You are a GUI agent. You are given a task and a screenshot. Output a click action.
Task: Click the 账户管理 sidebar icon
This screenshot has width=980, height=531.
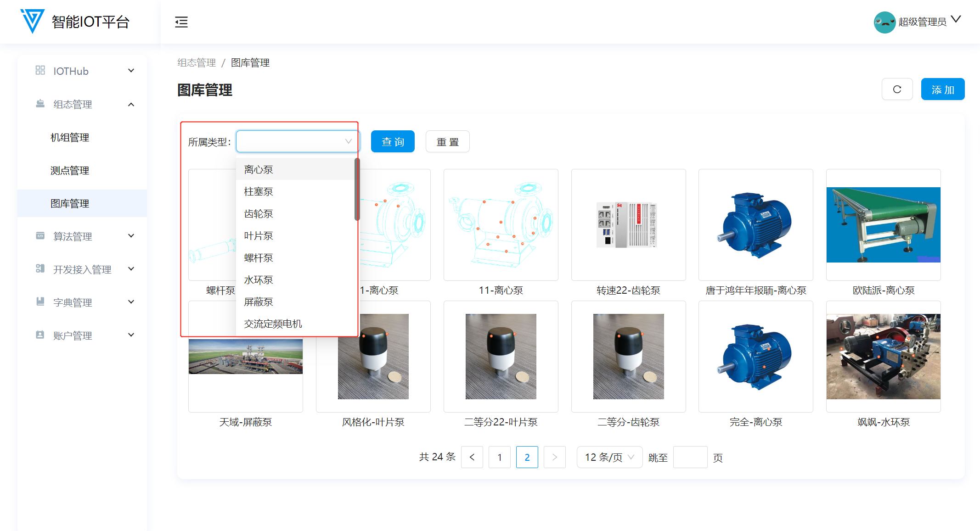coord(40,335)
